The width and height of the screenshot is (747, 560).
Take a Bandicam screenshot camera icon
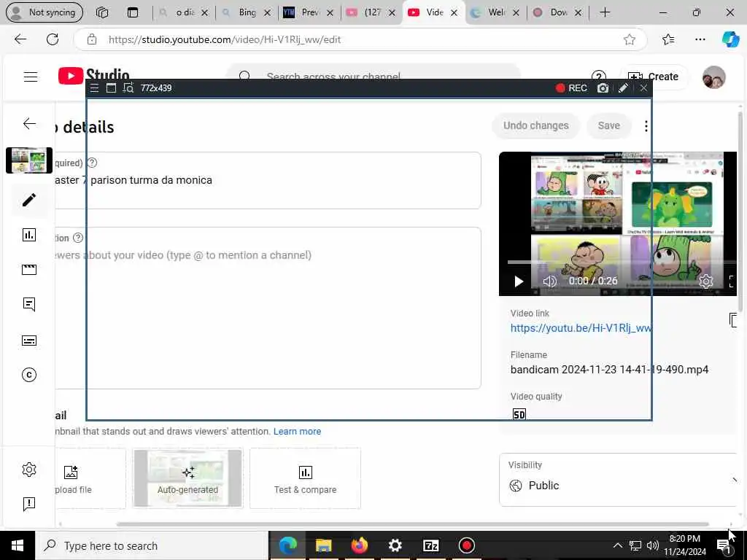(603, 88)
